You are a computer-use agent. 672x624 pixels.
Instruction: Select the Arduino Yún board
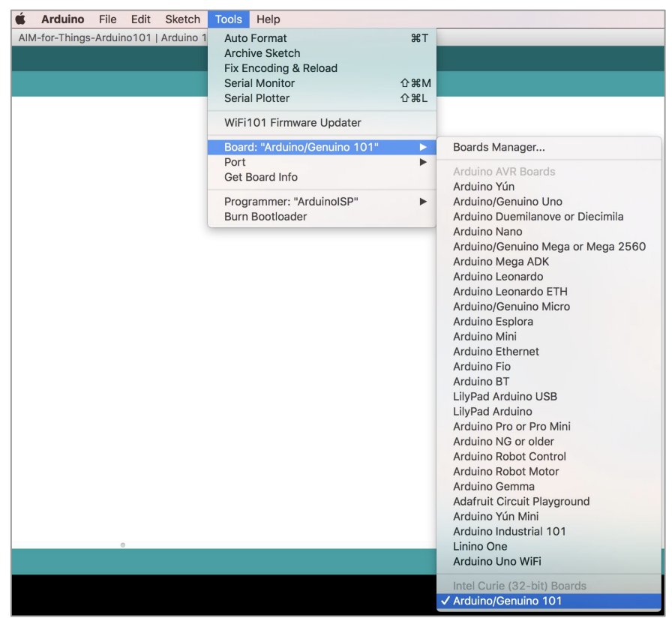click(x=549, y=187)
